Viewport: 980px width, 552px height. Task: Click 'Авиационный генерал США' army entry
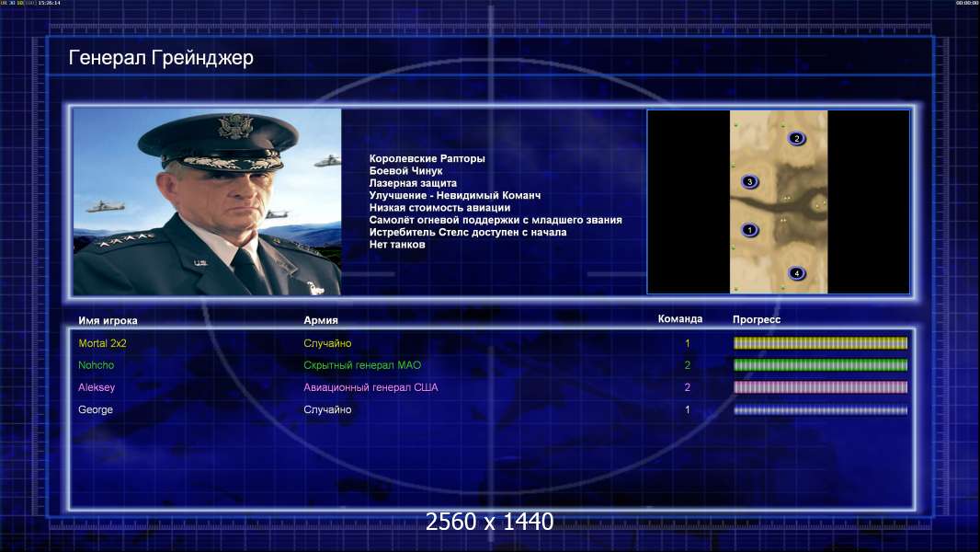370,387
